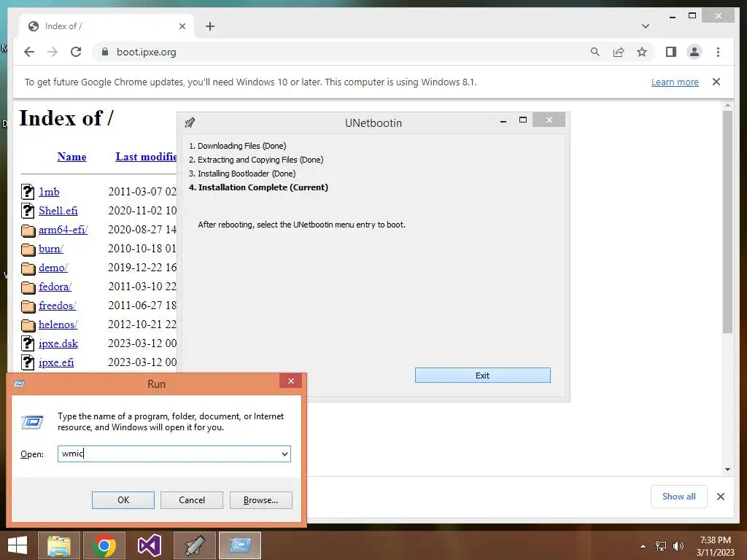Open the volume speaker tray icon

[x=678, y=546]
